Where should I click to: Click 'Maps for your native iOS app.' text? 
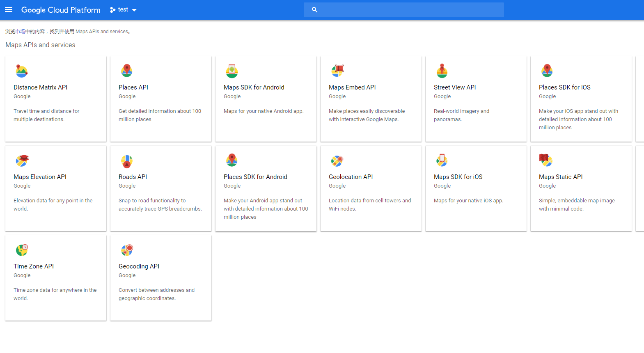(x=468, y=201)
